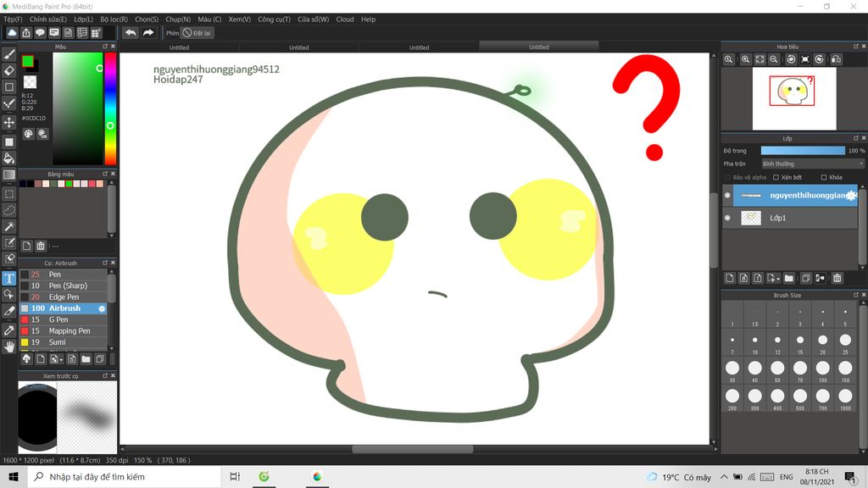The width and height of the screenshot is (868, 488).
Task: Select the rectangular Select tool
Action: click(x=8, y=194)
